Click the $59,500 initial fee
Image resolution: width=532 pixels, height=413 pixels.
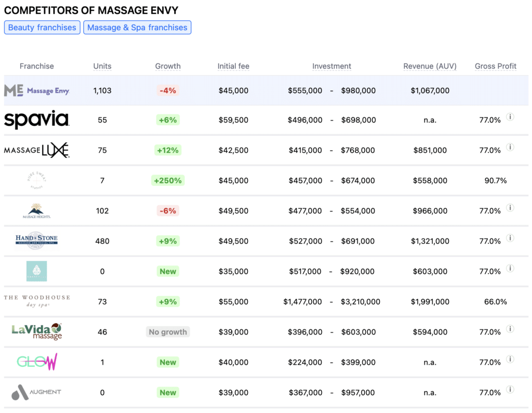pyautogui.click(x=233, y=120)
